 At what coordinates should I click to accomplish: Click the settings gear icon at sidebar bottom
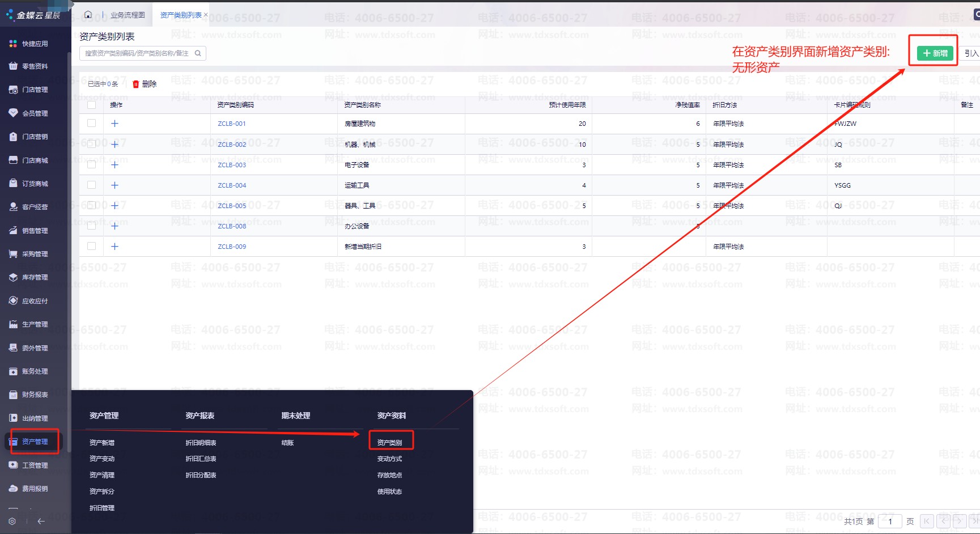tap(12, 521)
